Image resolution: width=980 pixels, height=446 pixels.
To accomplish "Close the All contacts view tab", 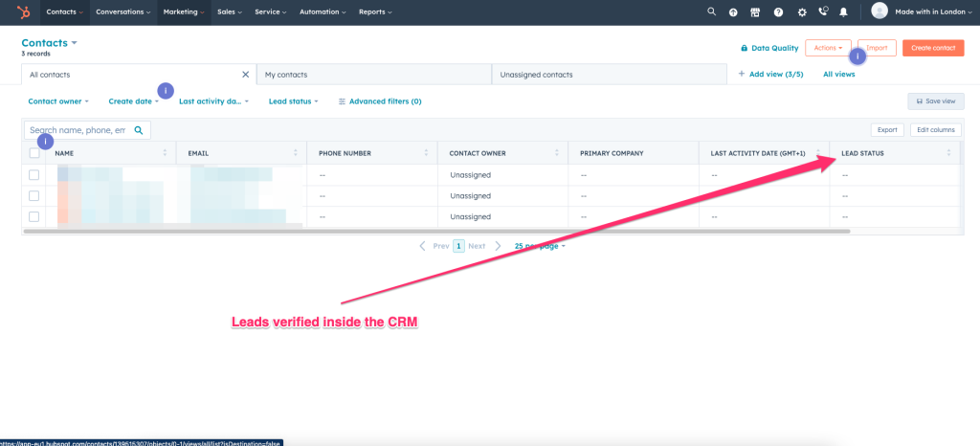I will [x=246, y=75].
